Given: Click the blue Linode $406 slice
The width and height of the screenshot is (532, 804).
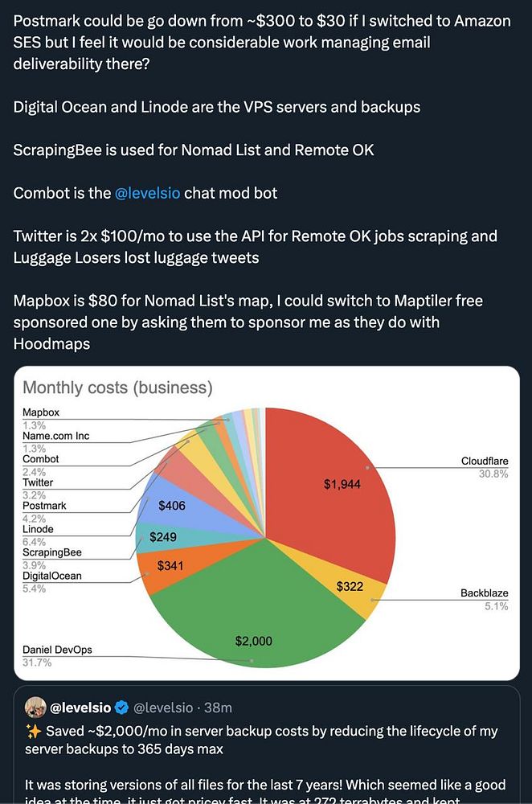Looking at the screenshot, I should 172,506.
